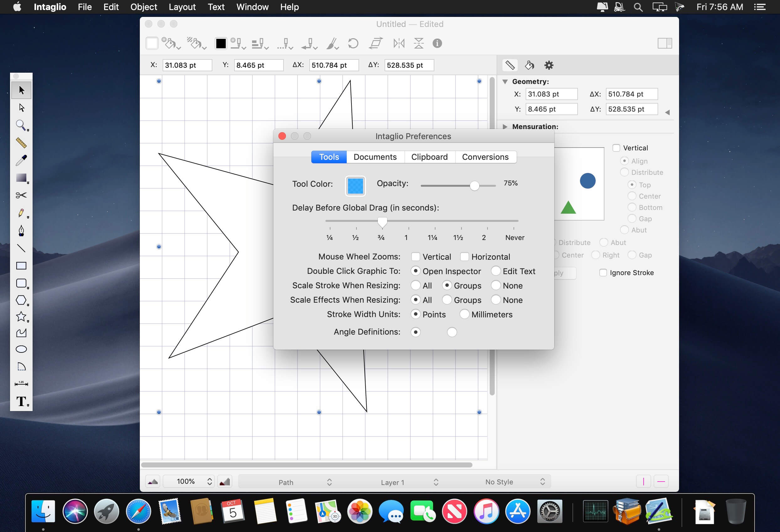Screen dimensions: 780x532
Task: Open the Object menu
Action: [x=144, y=7]
